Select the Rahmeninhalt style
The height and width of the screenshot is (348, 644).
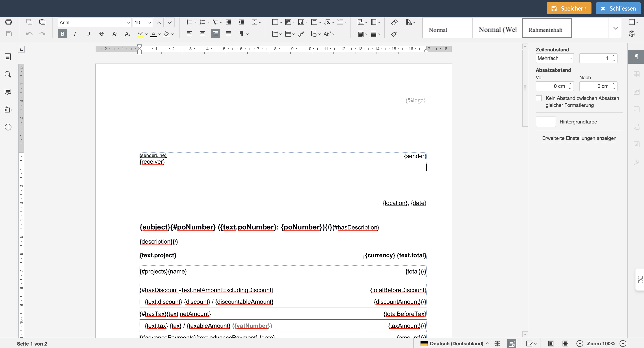[x=547, y=28]
